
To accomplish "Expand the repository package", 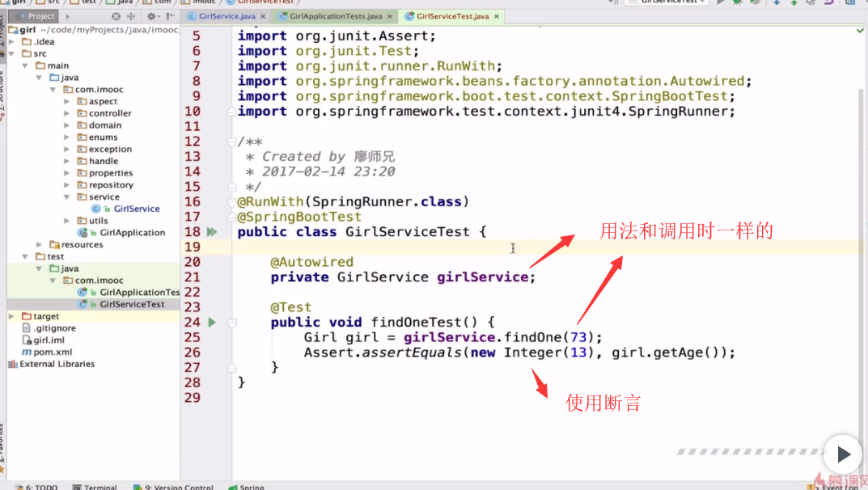I will 67,184.
